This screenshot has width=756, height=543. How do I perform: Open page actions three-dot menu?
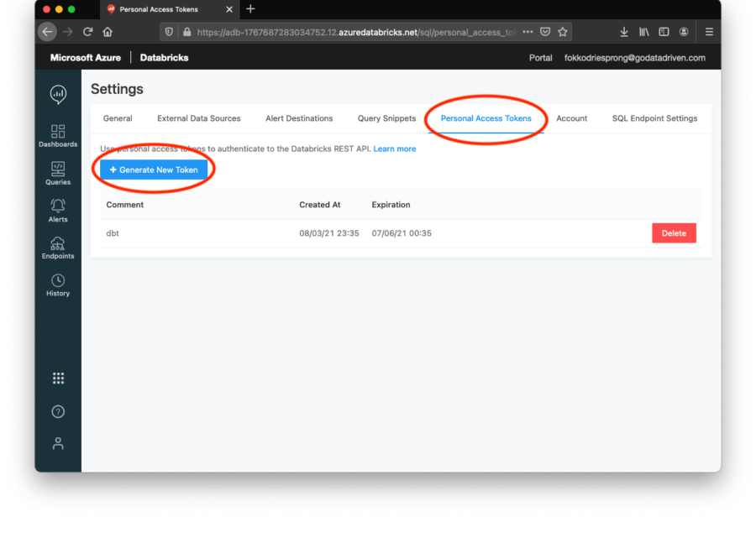[x=528, y=32]
